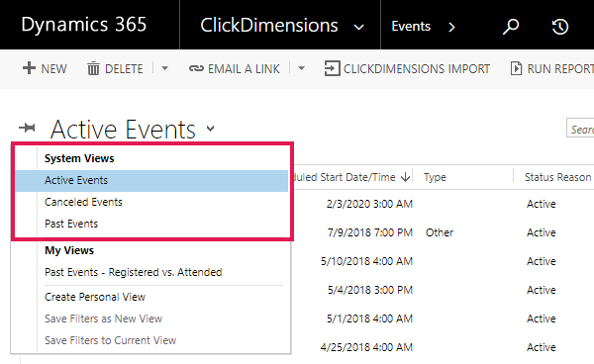Click the 7/9/2018 7:00 PM cell

coord(370,232)
